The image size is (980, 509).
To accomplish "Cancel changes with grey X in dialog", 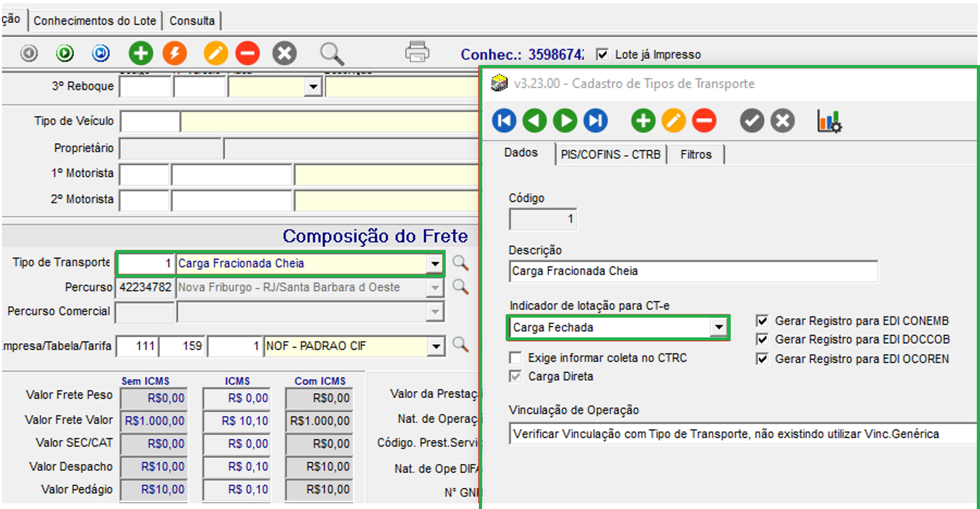I will 782,121.
